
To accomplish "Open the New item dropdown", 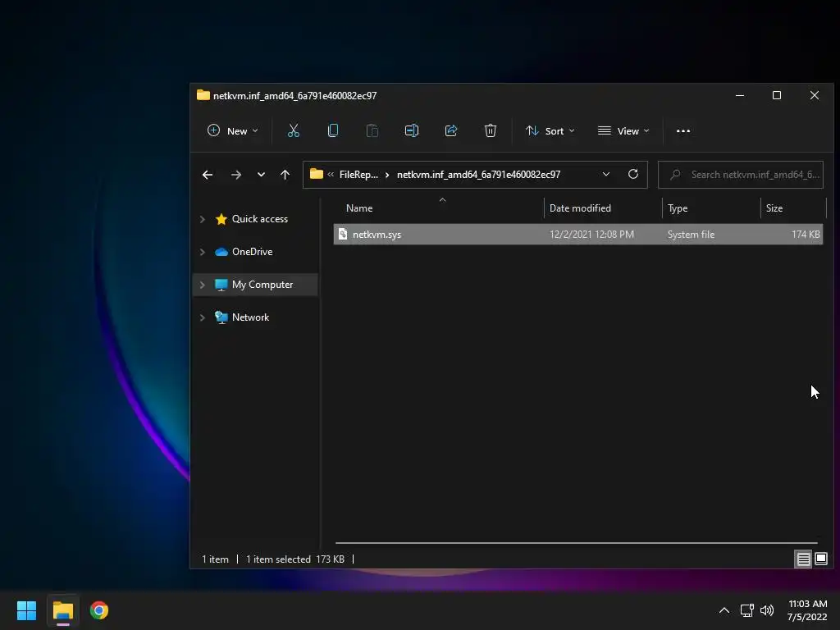I will point(233,130).
